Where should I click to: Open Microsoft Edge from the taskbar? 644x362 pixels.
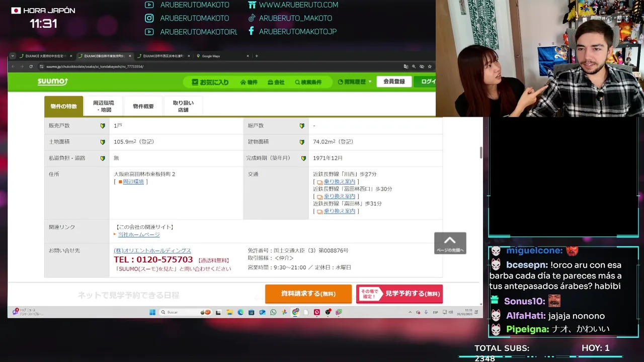[240, 312]
